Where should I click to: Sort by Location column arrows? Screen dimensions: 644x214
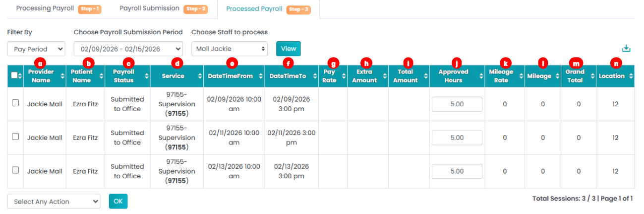[x=631, y=76]
